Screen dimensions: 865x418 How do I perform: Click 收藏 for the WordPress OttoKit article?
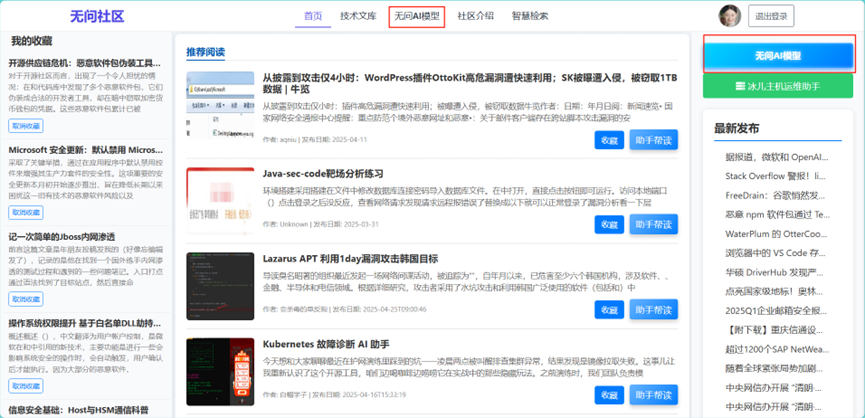(609, 140)
